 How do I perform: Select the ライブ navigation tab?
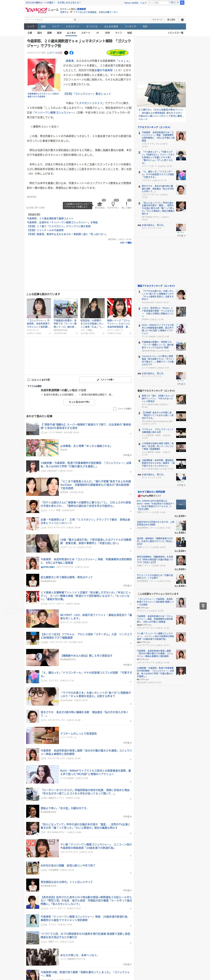(56, 27)
